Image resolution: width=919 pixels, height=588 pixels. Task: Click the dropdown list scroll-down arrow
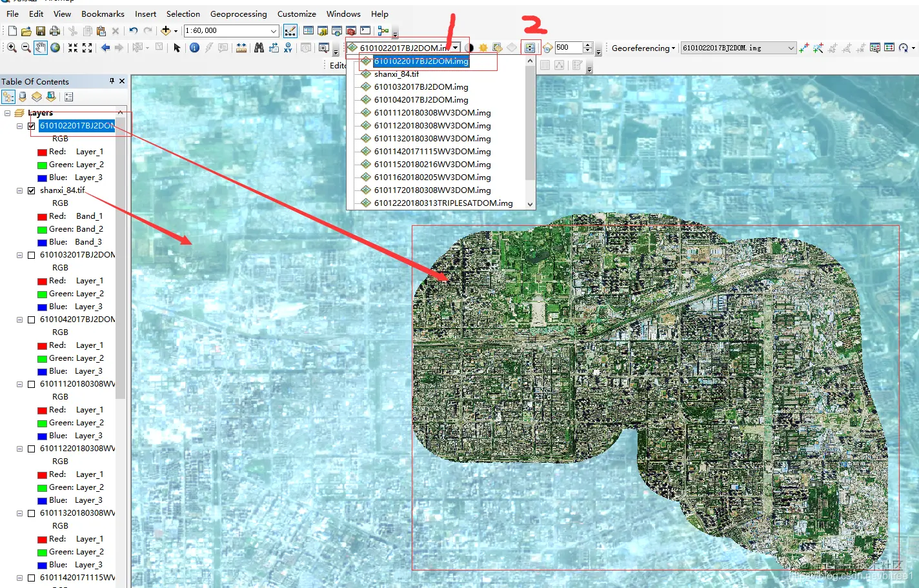click(530, 204)
